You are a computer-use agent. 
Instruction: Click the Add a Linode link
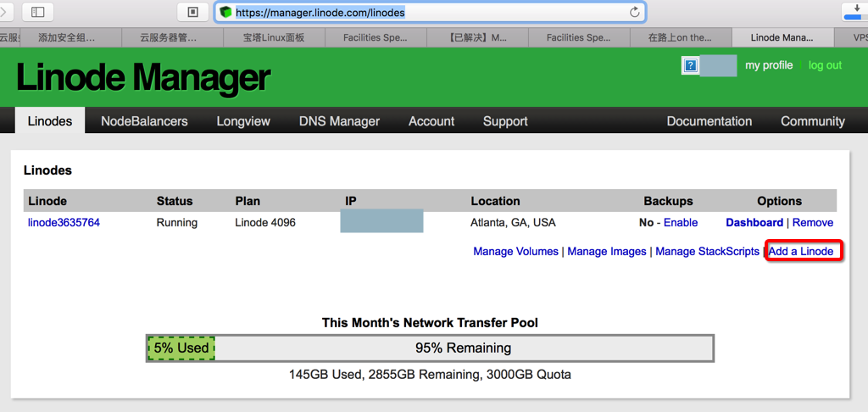point(801,252)
